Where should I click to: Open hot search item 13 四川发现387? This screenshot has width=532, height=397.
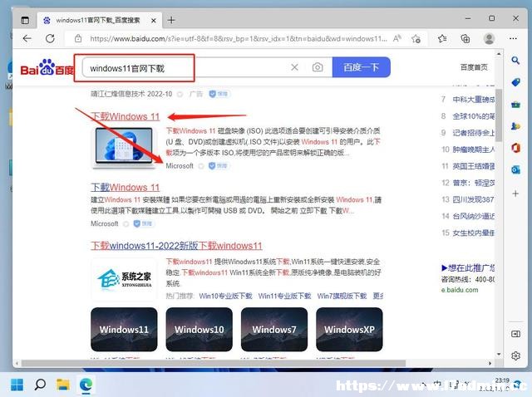(x=473, y=199)
